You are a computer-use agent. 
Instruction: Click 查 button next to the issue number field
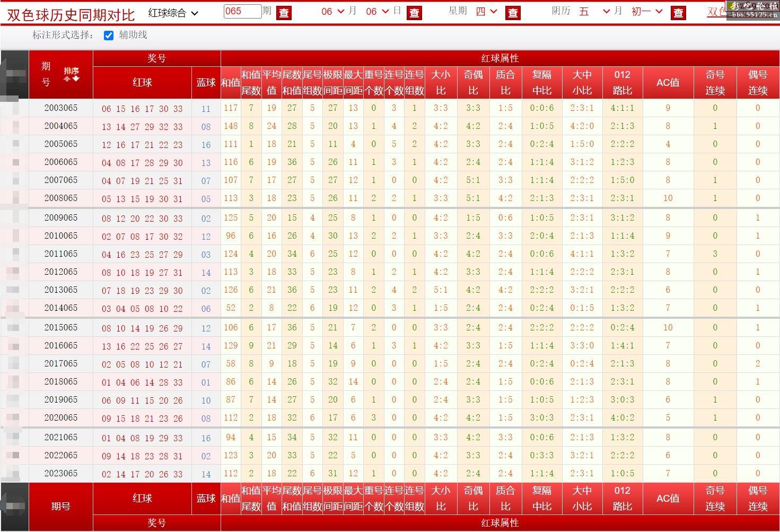click(x=284, y=13)
